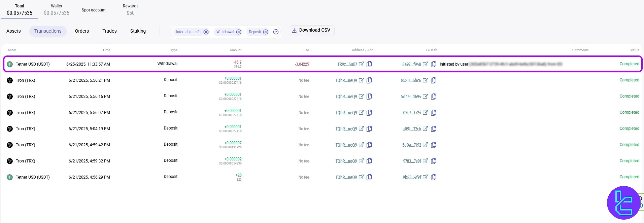This screenshot has height=223, width=644.
Task: Copy TxHash 03e7...f724
Action: click(434, 112)
